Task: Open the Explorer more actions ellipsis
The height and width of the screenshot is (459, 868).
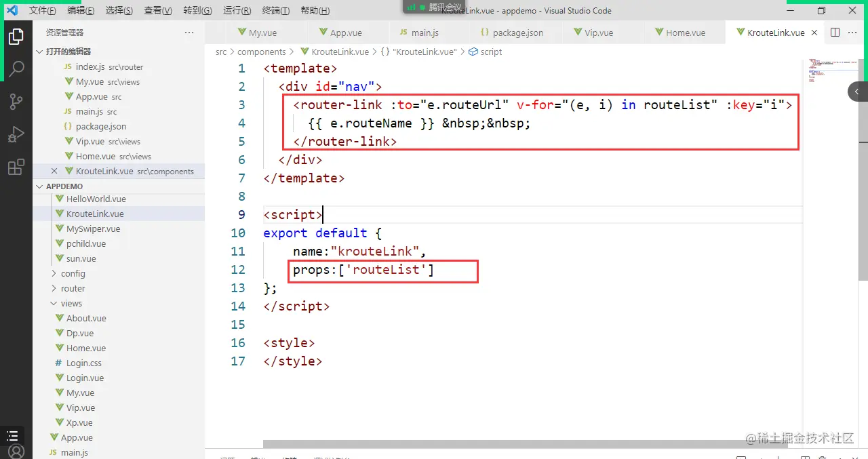Action: point(189,33)
